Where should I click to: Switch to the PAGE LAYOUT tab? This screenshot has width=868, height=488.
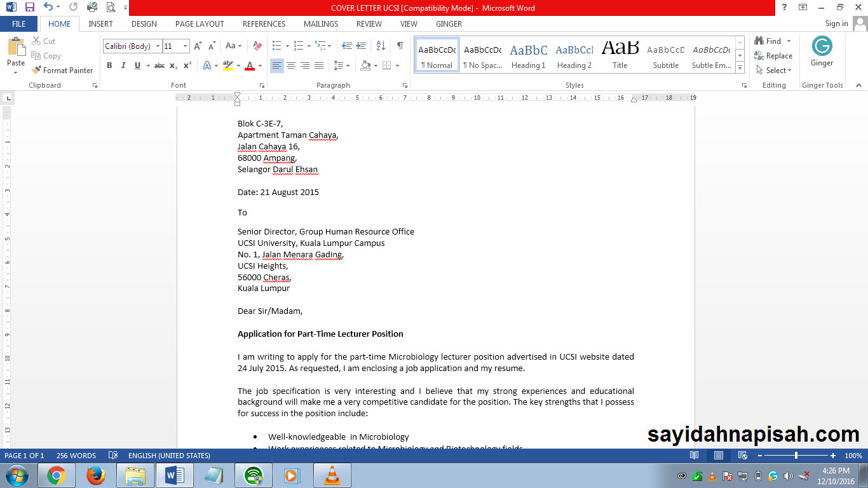200,24
